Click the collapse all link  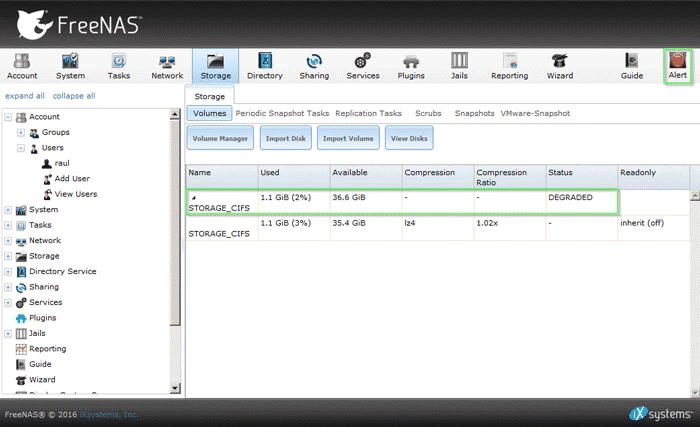point(74,96)
